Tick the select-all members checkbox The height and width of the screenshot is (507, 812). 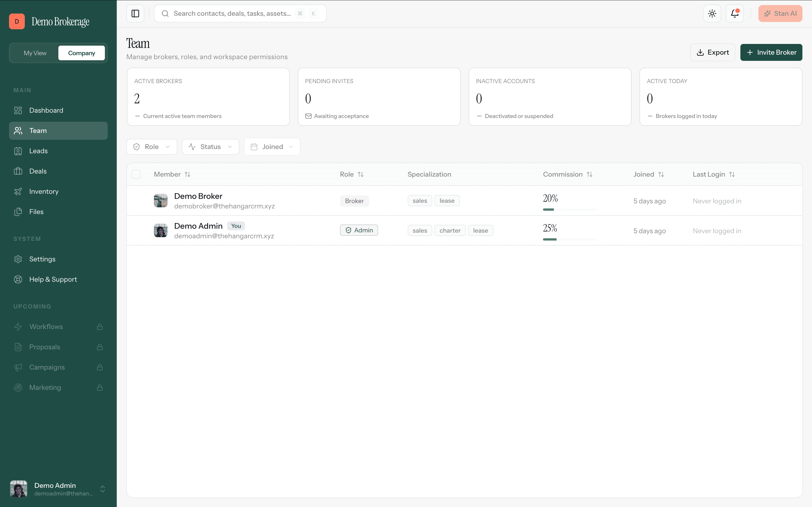tap(136, 174)
